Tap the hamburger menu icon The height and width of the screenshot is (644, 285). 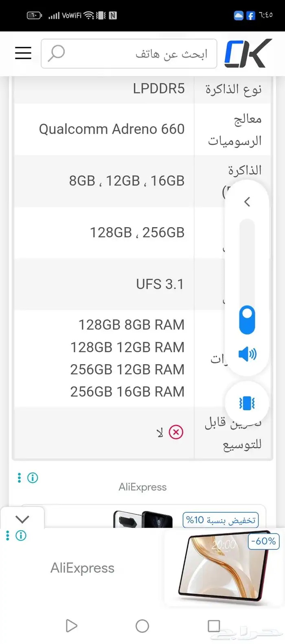coord(23,53)
